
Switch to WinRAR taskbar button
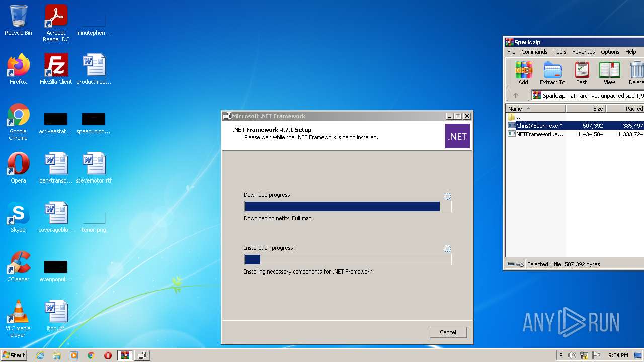(125, 355)
